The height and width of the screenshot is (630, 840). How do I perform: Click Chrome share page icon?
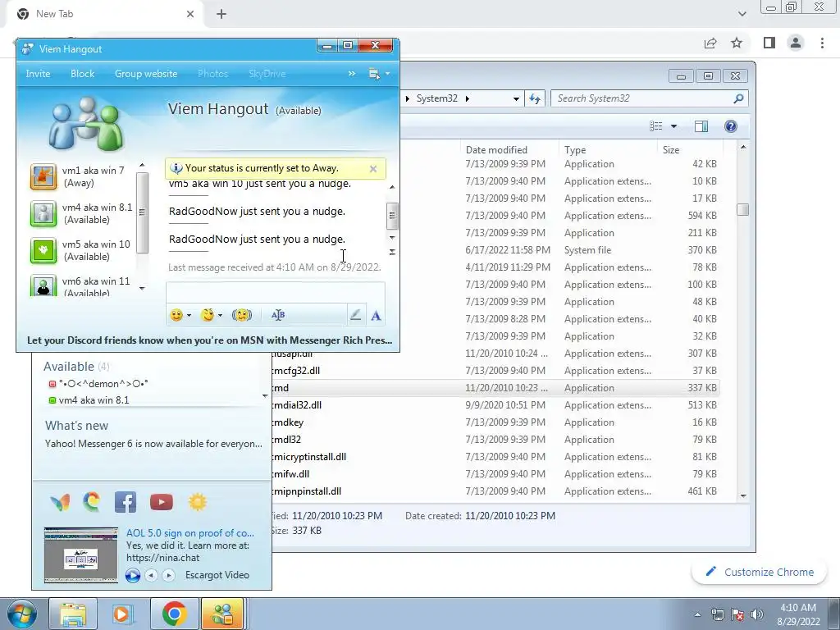click(x=710, y=43)
